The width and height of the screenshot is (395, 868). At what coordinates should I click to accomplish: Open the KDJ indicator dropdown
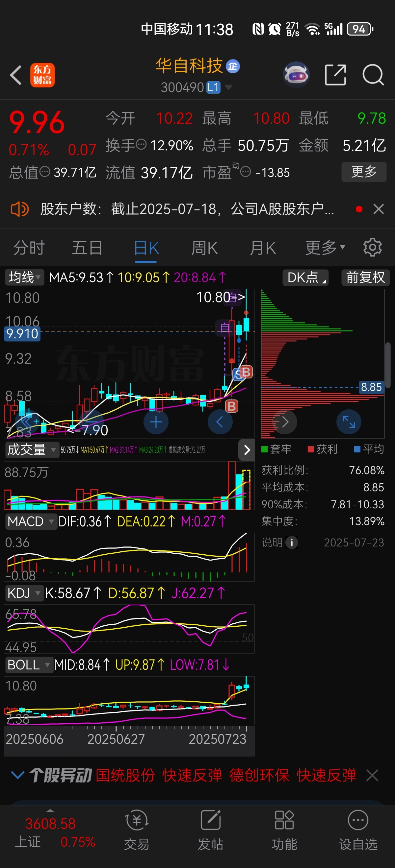pyautogui.click(x=24, y=593)
